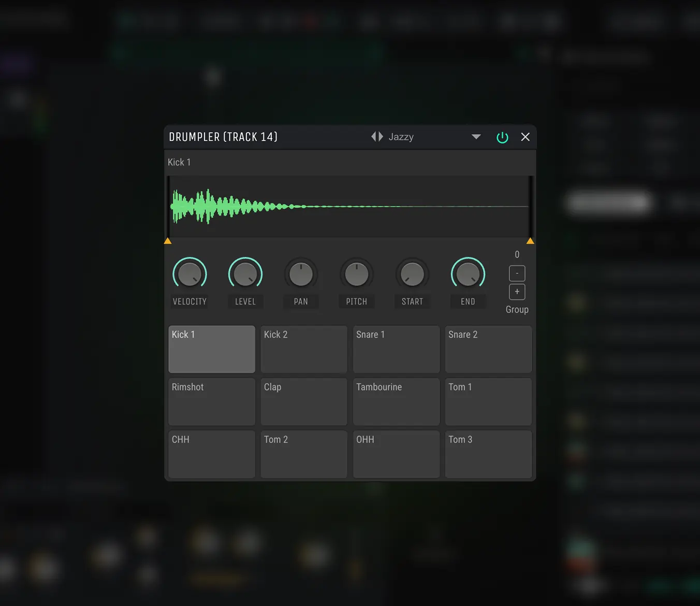Click the Pitch knob

click(x=357, y=274)
